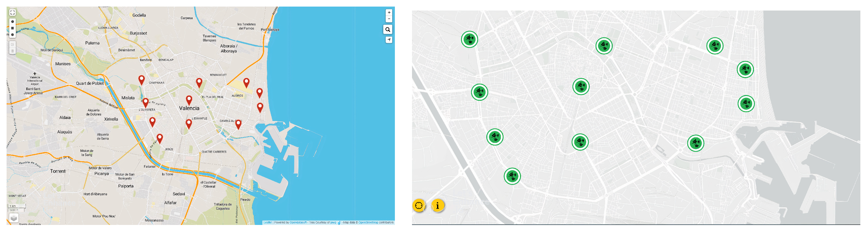The height and width of the screenshot is (231, 868).
Task: Click the Torrent label
Action: pos(58,171)
